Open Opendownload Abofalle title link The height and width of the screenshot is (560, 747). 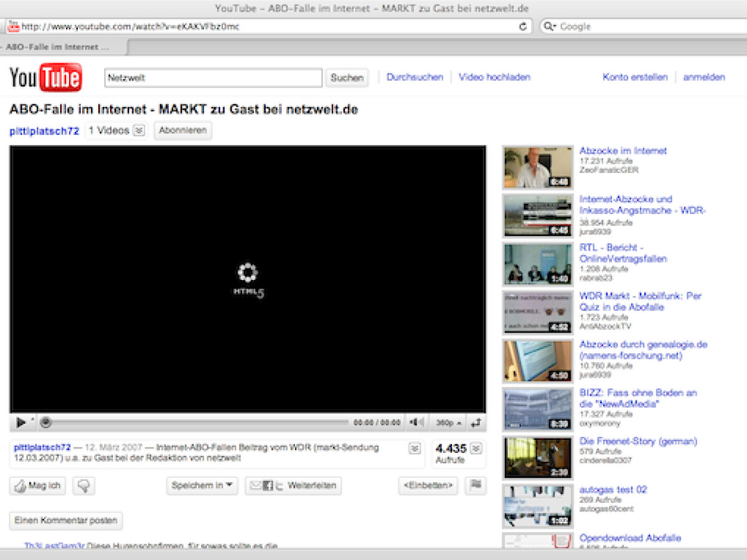coord(631,538)
